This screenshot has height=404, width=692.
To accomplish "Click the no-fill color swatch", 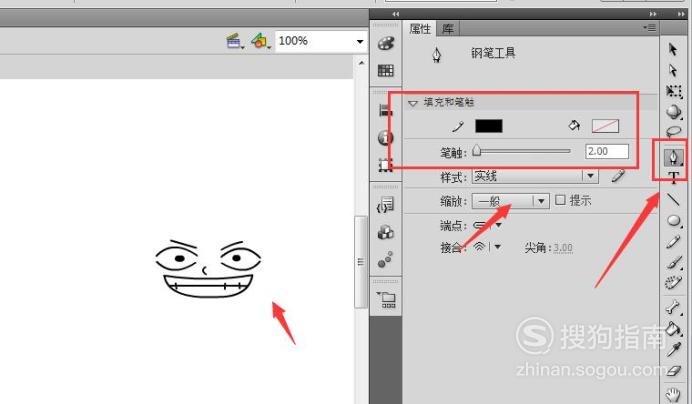I will coord(605,126).
